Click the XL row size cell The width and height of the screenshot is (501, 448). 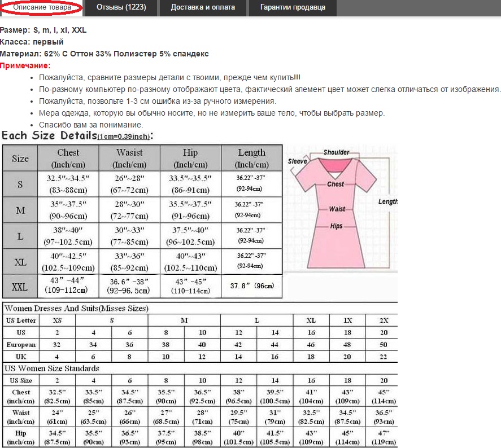coord(20,262)
